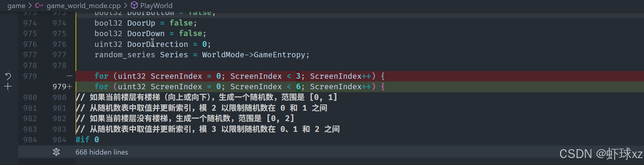Screen dimensions: 644x165
Task: Click the DoorDown variable name
Action: click(146, 33)
